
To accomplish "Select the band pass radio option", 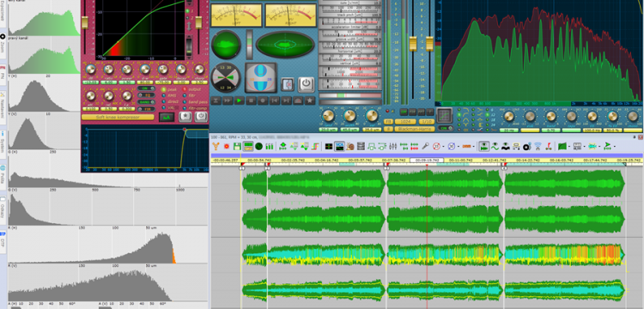I will tap(185, 102).
